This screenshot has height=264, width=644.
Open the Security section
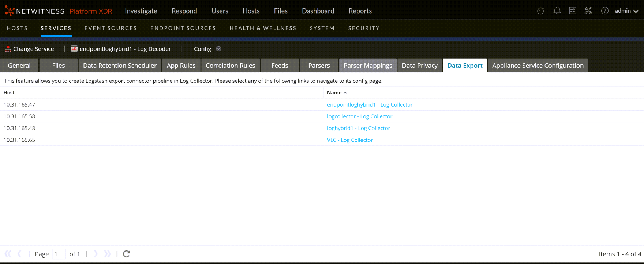[364, 28]
